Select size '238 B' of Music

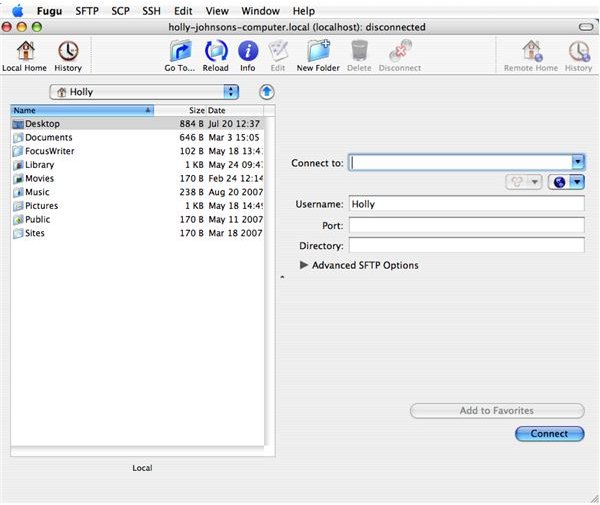(x=191, y=192)
